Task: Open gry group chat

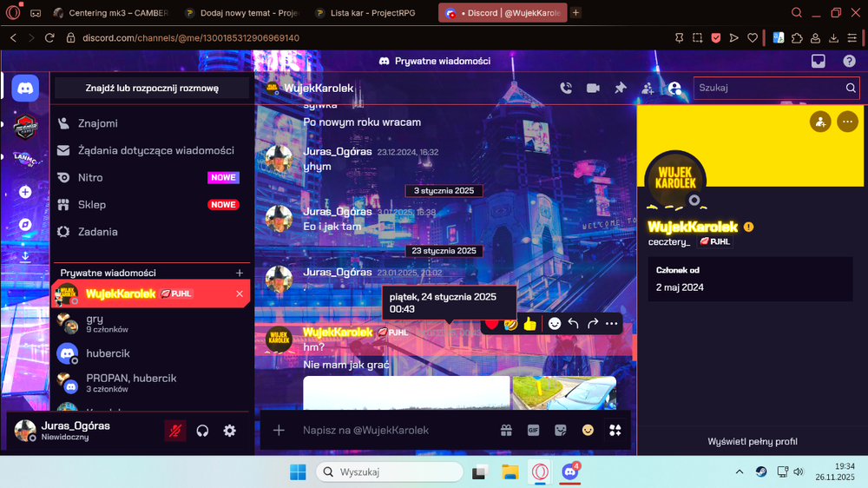Action: click(150, 324)
